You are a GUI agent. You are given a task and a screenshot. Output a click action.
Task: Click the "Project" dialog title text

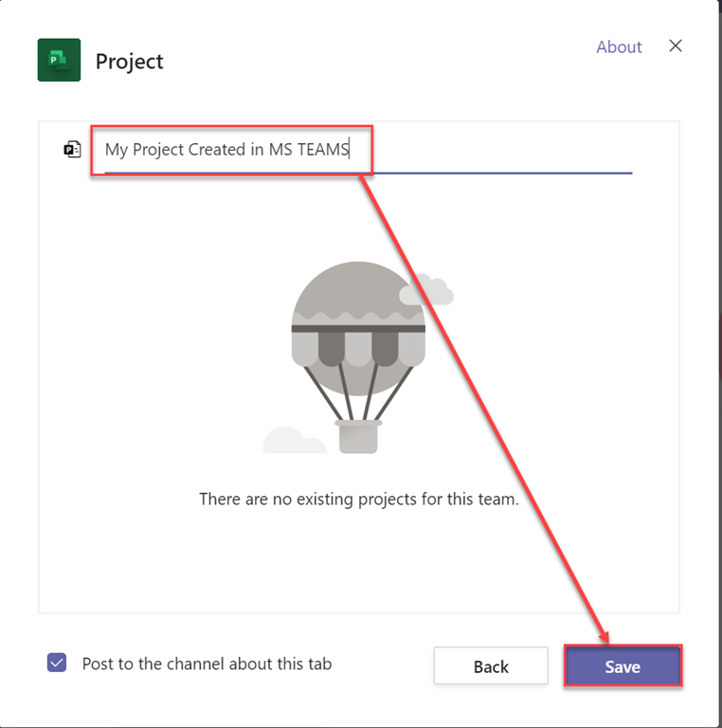click(130, 62)
